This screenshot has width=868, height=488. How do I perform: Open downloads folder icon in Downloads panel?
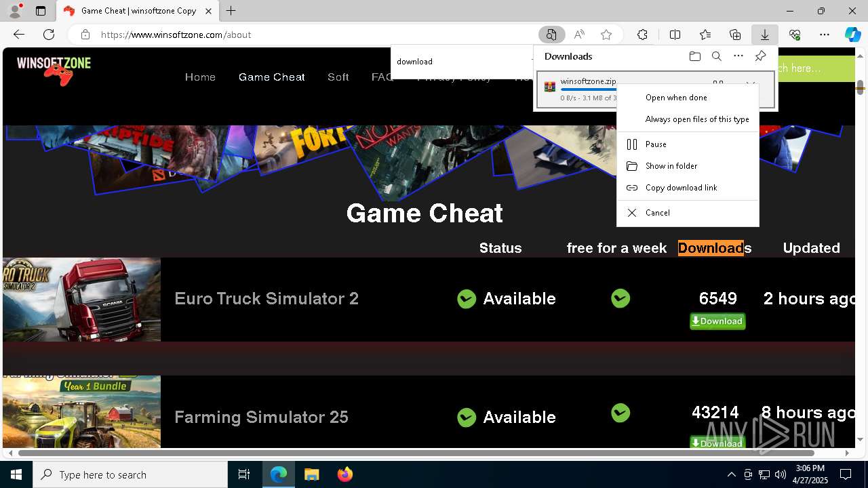(694, 56)
